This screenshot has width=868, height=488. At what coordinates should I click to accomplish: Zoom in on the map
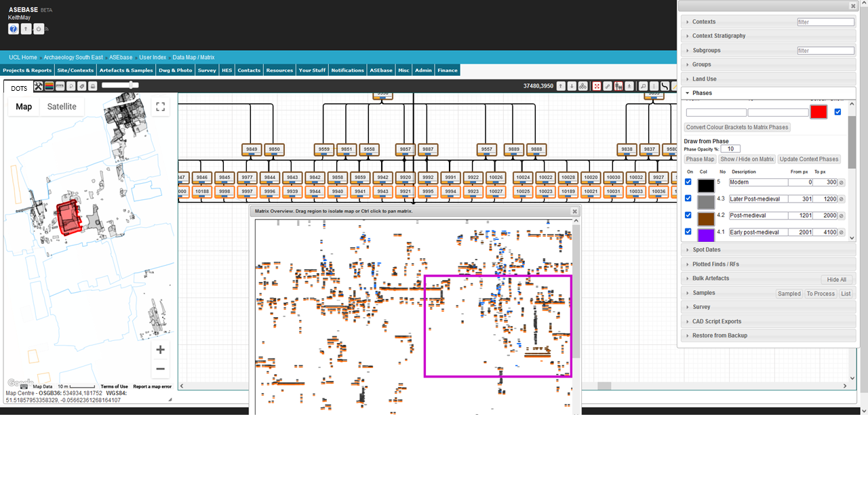click(160, 350)
